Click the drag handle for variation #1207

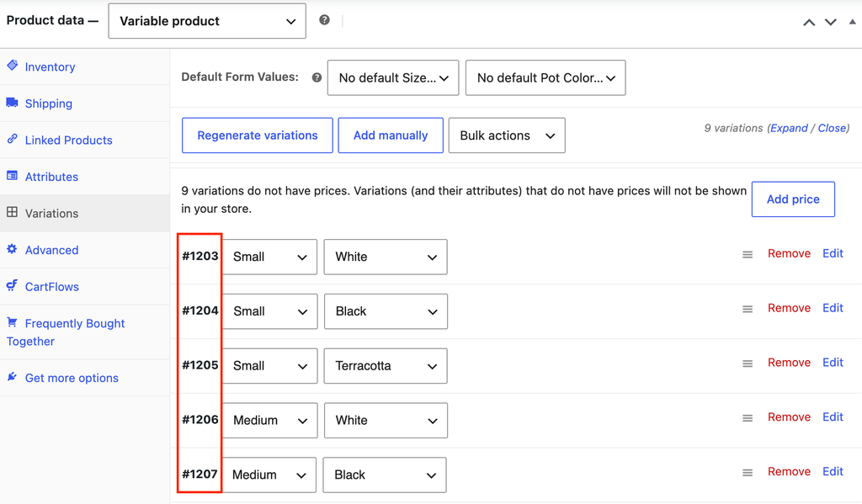point(748,472)
